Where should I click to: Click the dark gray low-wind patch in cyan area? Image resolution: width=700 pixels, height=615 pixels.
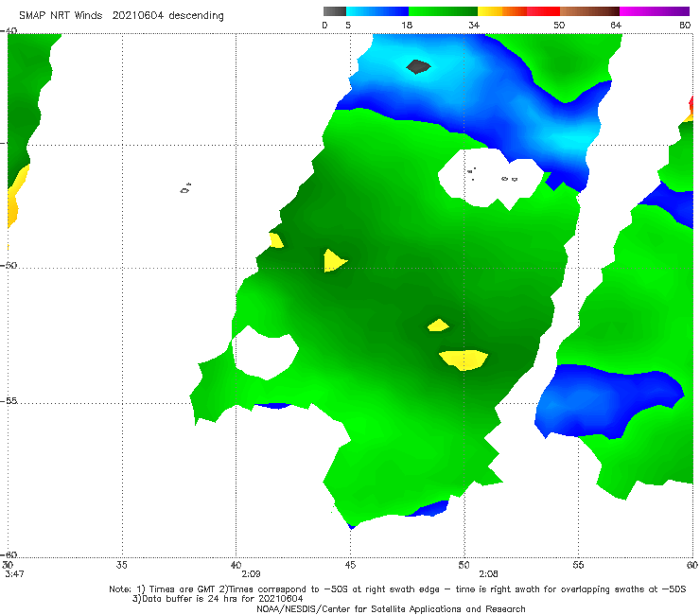pyautogui.click(x=418, y=66)
